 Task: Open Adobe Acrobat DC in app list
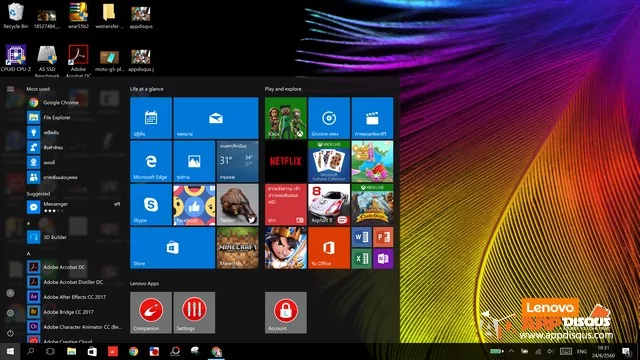click(75, 267)
